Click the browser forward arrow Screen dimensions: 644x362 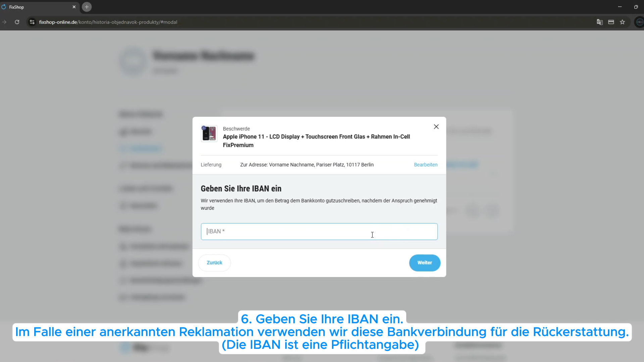click(4, 22)
